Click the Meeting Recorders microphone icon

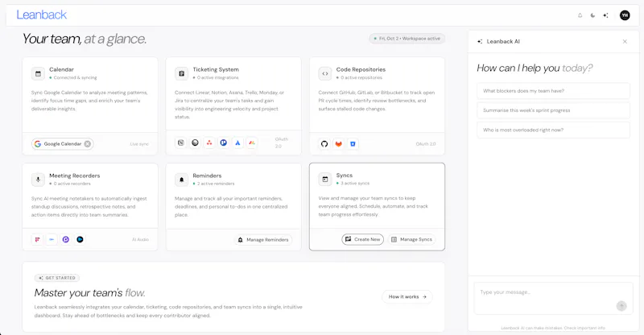pos(38,180)
